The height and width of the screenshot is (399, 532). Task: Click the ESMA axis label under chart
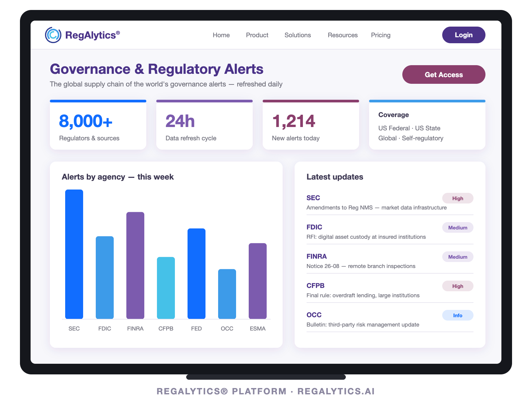(258, 329)
